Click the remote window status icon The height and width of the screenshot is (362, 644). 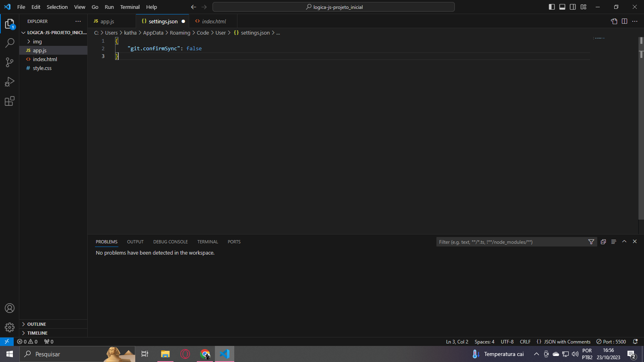point(7,341)
